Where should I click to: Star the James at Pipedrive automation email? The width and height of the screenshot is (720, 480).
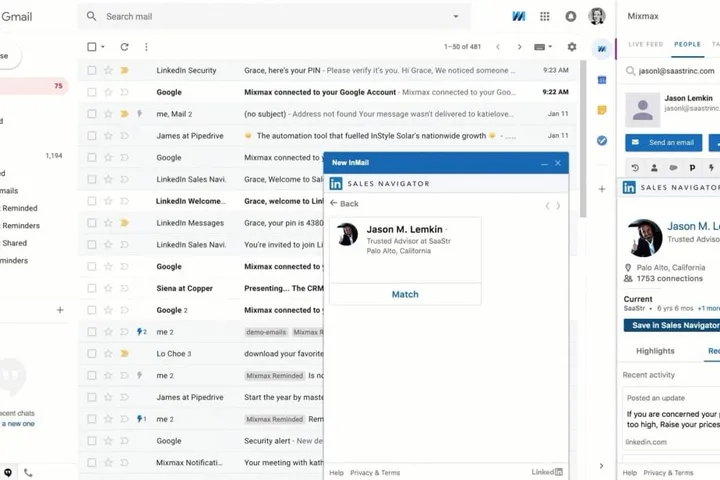tap(108, 136)
